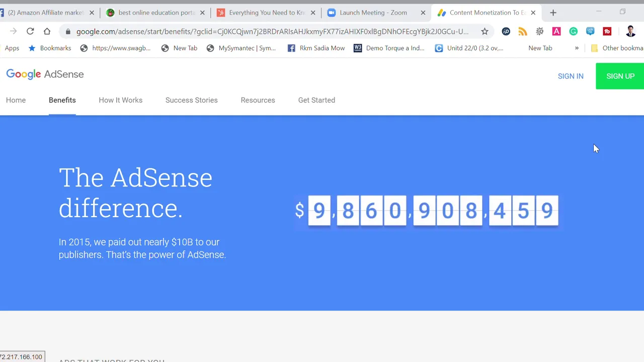Open the Rkm Sadia Mow Facebook bookmark

click(316, 48)
